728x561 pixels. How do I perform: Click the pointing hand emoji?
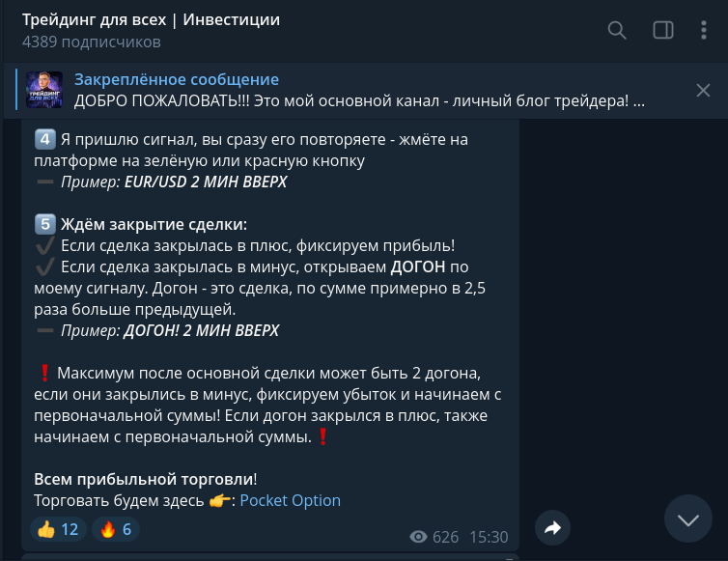[221, 500]
